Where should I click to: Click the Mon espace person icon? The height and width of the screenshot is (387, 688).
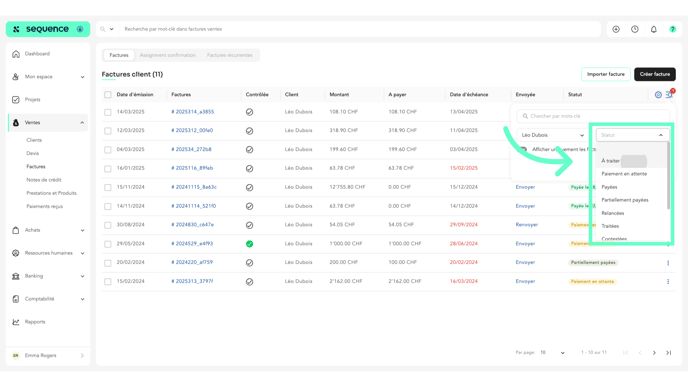(16, 77)
